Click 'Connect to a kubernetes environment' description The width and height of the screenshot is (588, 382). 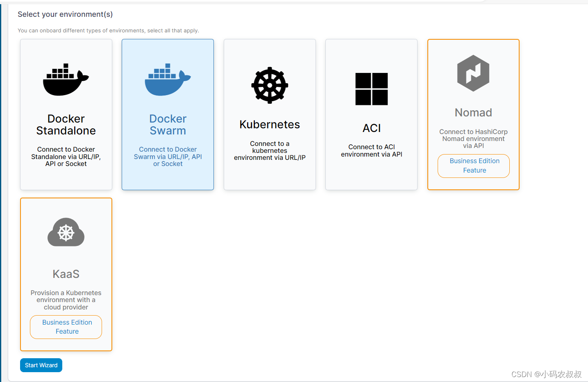(270, 150)
